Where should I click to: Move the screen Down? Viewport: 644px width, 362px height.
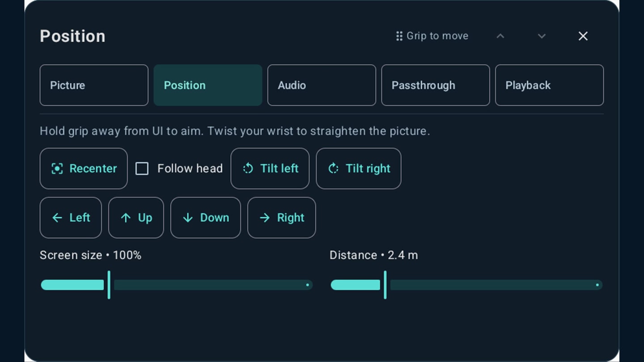point(206,218)
